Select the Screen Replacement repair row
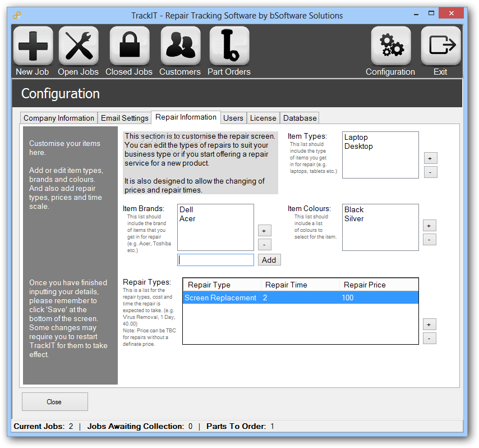Viewport: 479px width, 448px height. click(x=301, y=298)
